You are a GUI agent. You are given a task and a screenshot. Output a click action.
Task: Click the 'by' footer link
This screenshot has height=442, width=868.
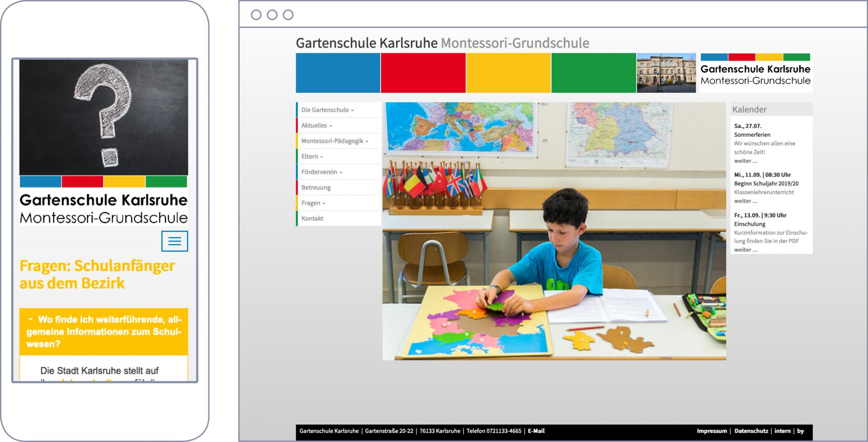[801, 431]
